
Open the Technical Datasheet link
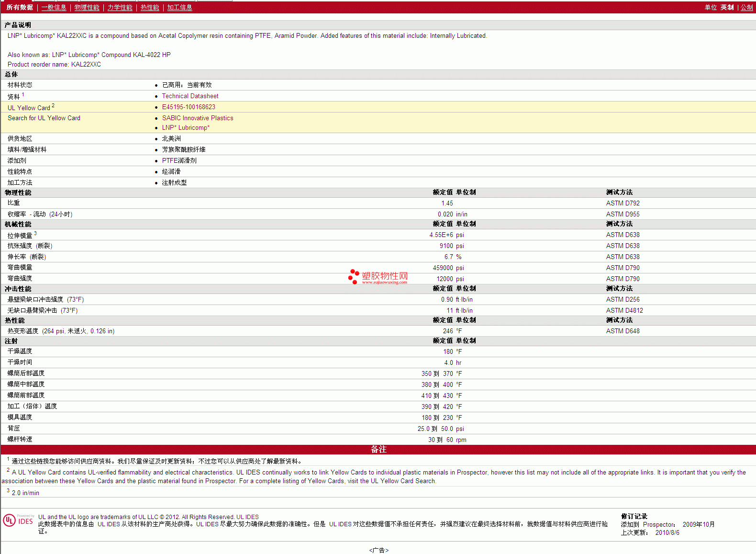(190, 96)
